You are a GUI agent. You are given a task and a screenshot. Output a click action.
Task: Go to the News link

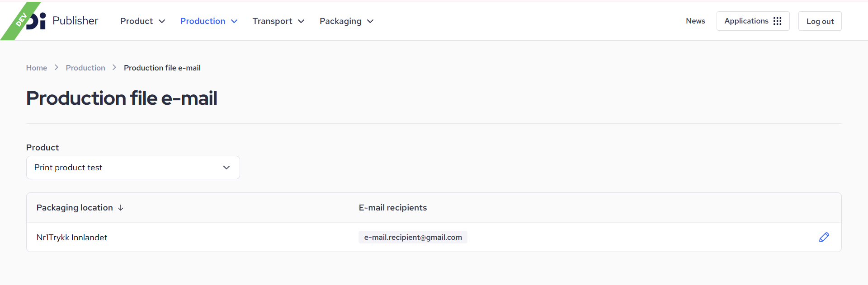coord(695,21)
